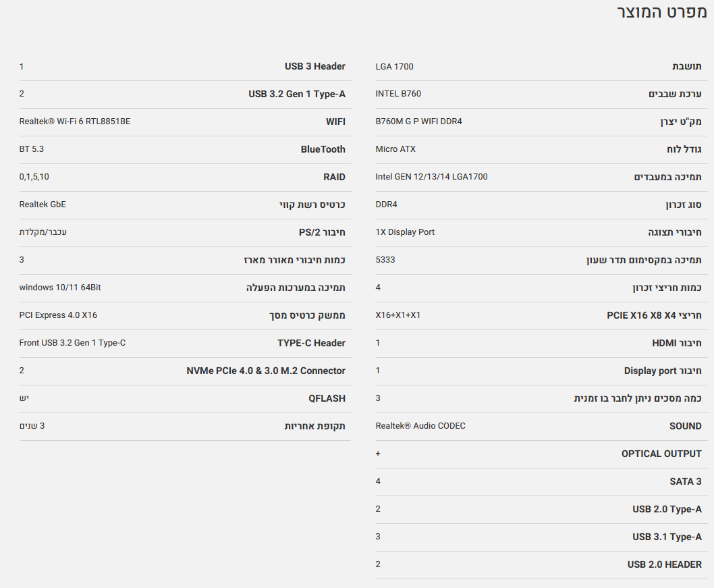
Task: Select the INTEL B760 chipset value
Action: pyautogui.click(x=398, y=94)
